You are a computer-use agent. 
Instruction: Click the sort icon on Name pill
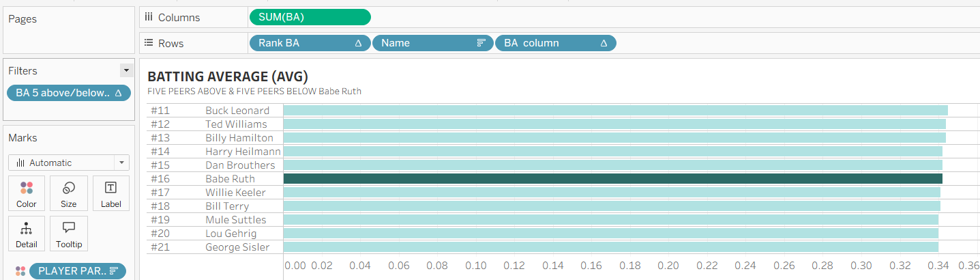(481, 43)
